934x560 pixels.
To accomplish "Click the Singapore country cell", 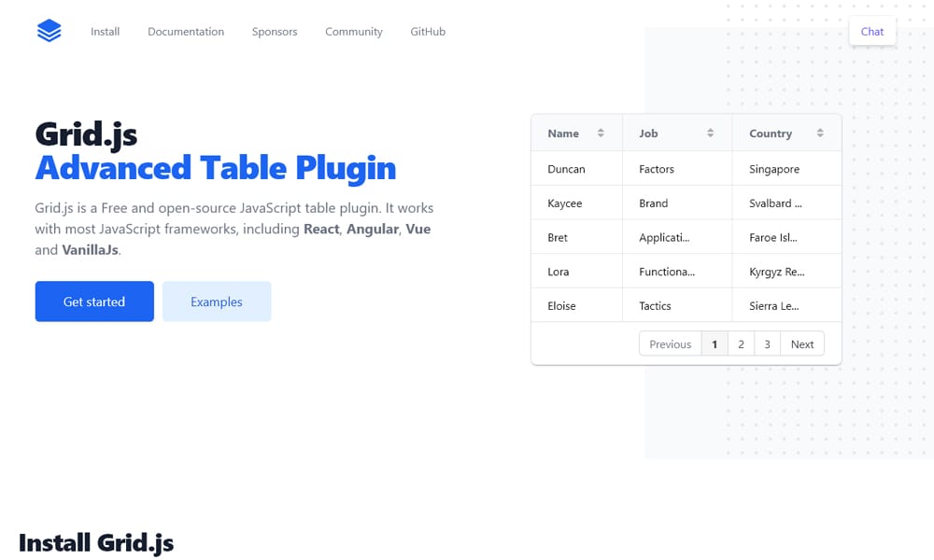I will [786, 169].
